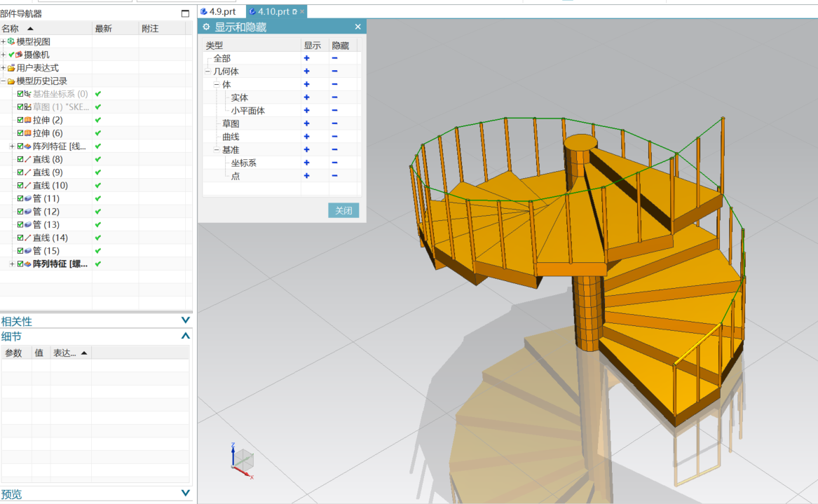Show all 几何体 with its plus icon
Viewport: 818px width, 504px height.
(x=307, y=71)
